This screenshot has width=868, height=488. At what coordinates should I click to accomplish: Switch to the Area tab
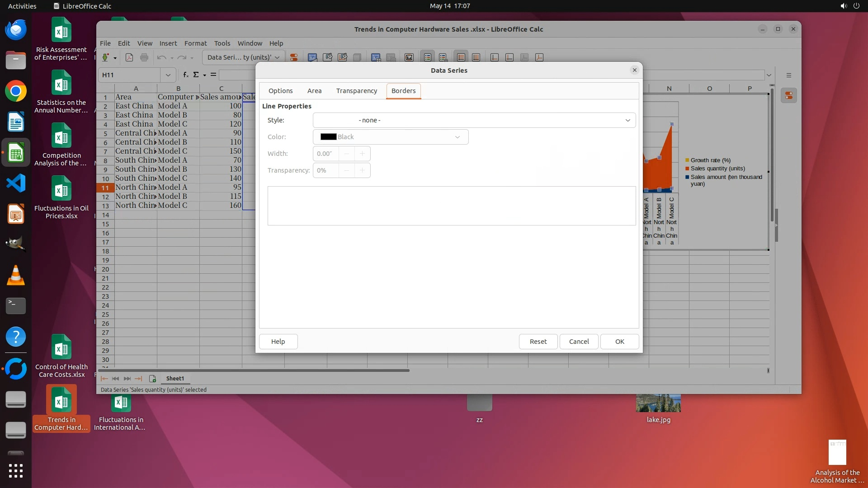coord(314,91)
